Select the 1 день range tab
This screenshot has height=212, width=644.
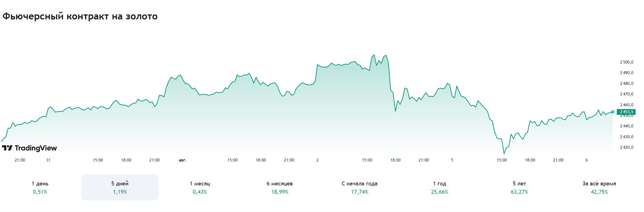[x=40, y=187]
